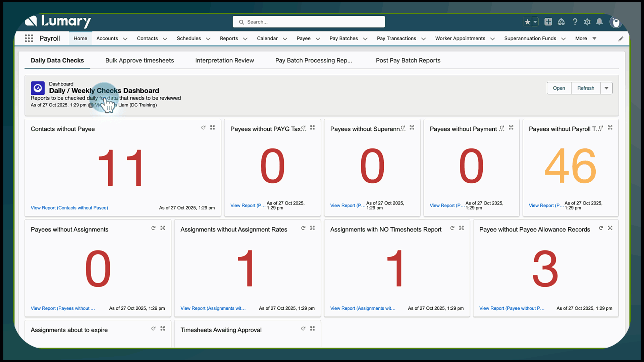Expand the Payees without PAYG Tax card fullscreen

point(312,127)
